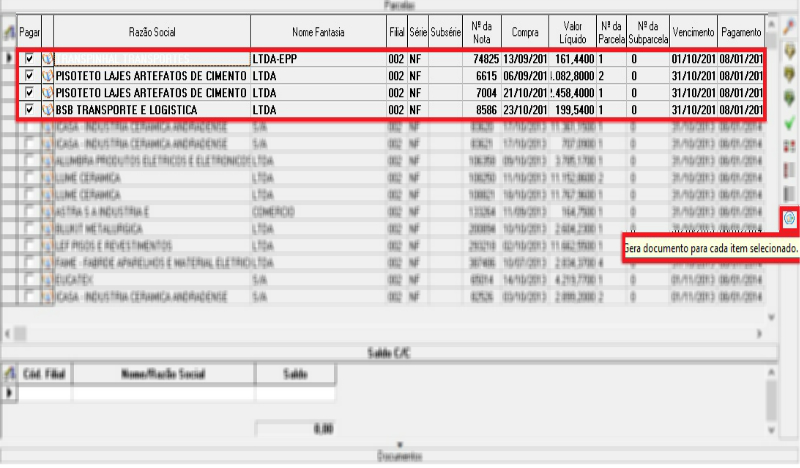This screenshot has height=468, width=800.
Task: Click the globe icon in the LTDA-EPP row
Action: [x=46, y=60]
